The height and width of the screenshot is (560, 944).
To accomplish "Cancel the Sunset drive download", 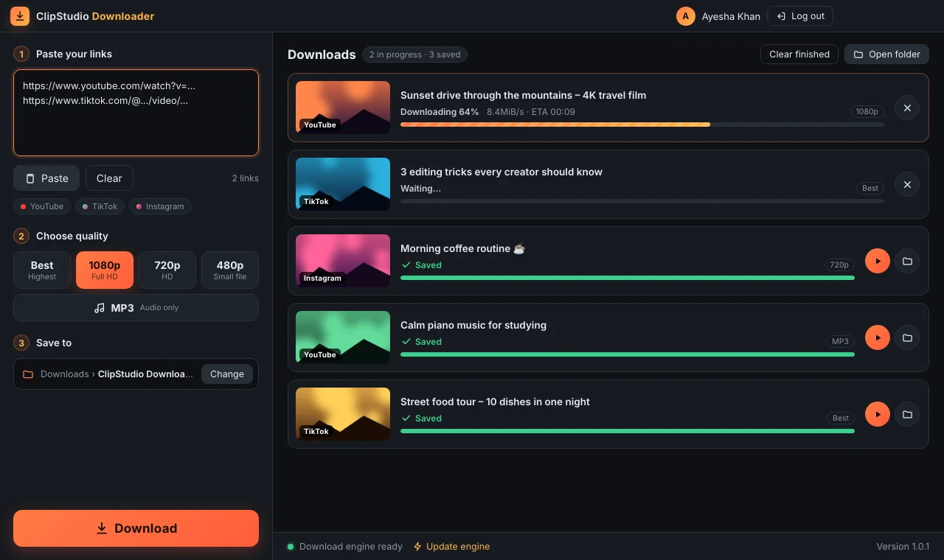I will coord(907,108).
